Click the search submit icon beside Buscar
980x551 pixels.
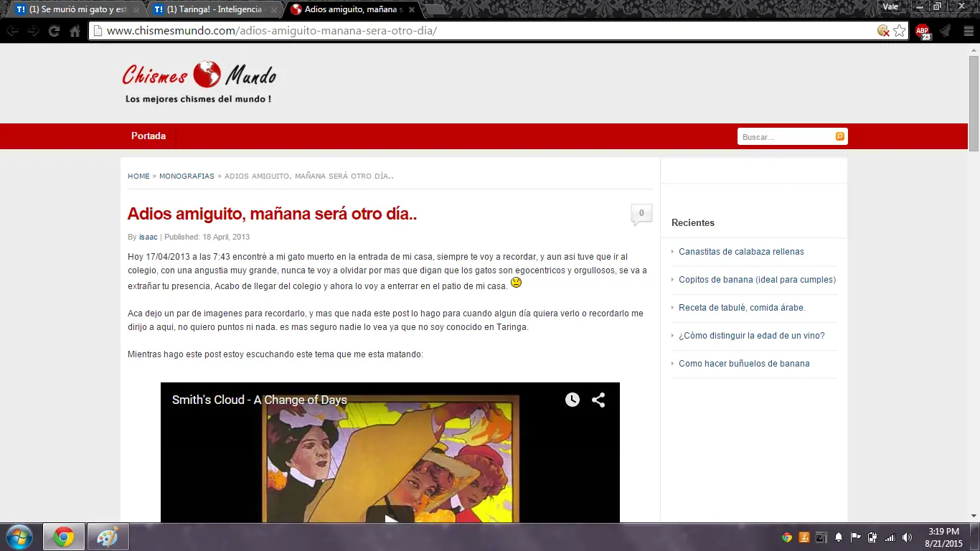pos(839,136)
